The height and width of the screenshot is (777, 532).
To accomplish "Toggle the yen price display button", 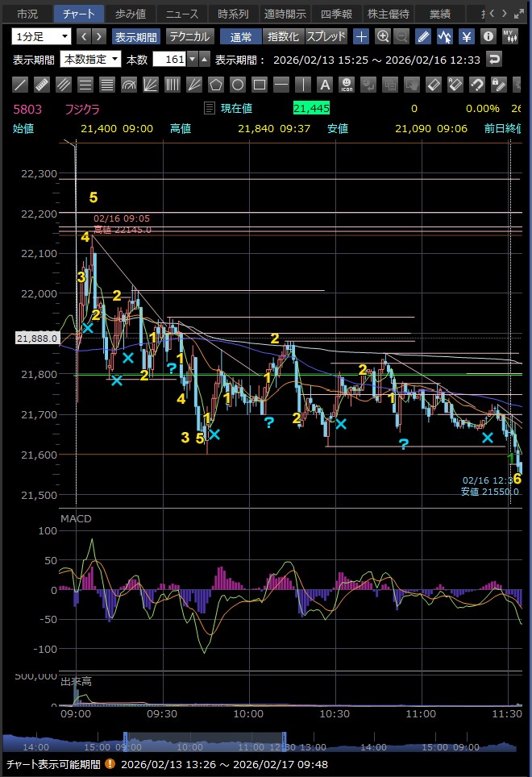I will pos(467,36).
